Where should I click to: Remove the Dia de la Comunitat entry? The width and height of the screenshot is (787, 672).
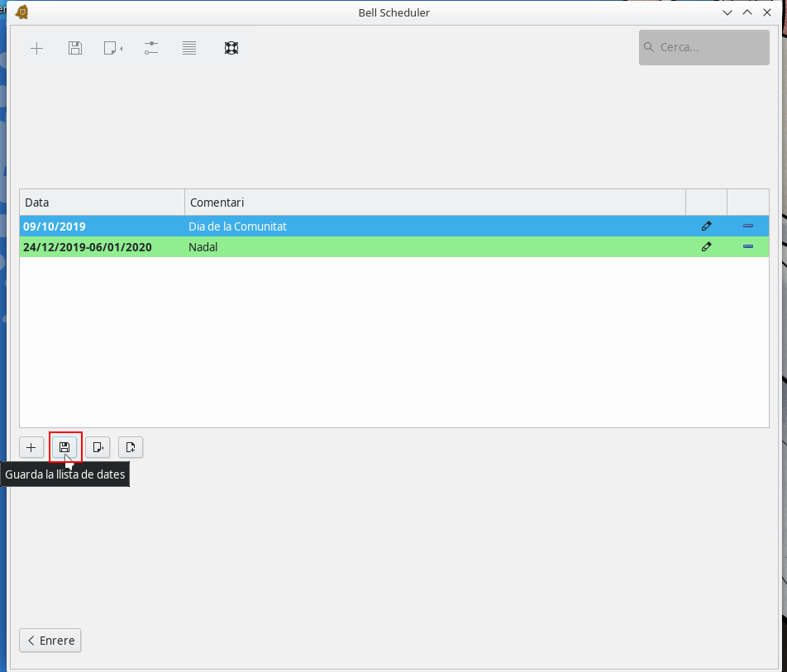click(x=748, y=226)
